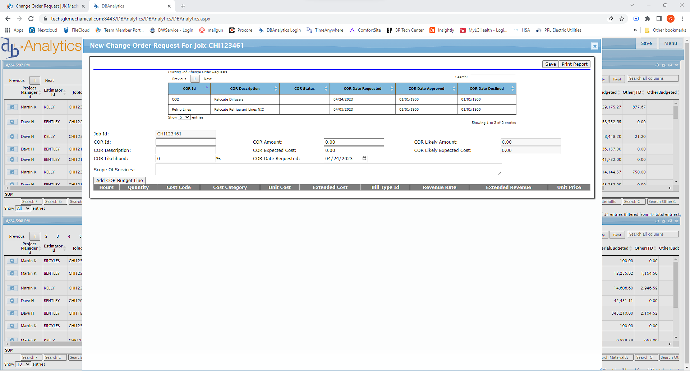Sort background table by Estimator column
Screen dimensions: 690x371
[x=54, y=91]
